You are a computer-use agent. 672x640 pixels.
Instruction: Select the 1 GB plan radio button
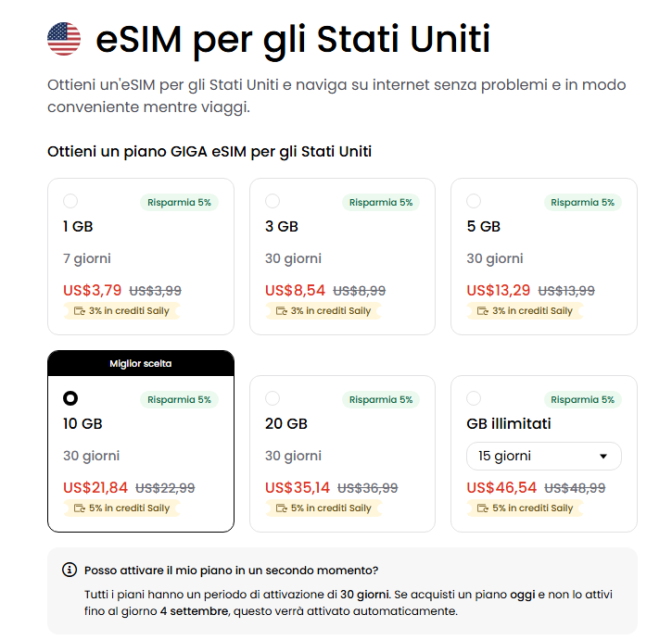70,201
